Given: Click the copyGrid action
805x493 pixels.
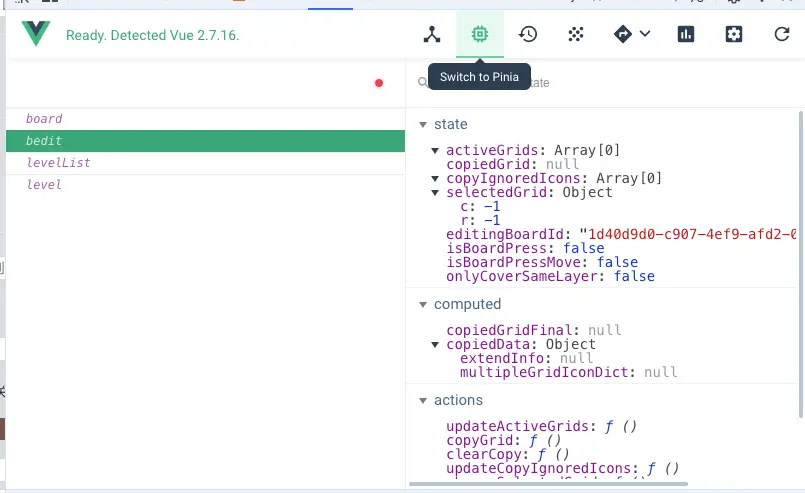Looking at the screenshot, I should point(504,441).
